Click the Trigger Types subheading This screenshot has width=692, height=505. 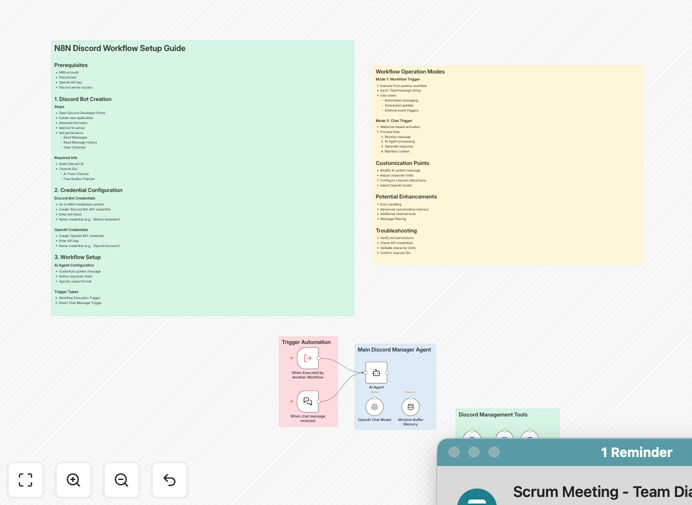(66, 292)
